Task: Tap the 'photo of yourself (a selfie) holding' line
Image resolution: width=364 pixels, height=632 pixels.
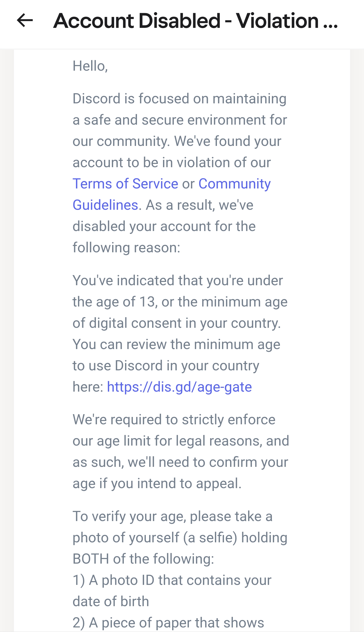Action: [x=180, y=538]
